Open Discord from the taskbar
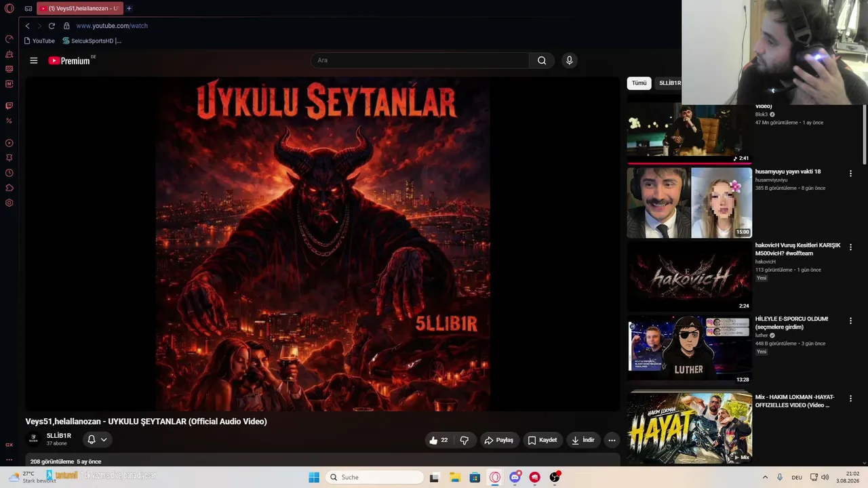This screenshot has width=868, height=488. click(x=515, y=477)
